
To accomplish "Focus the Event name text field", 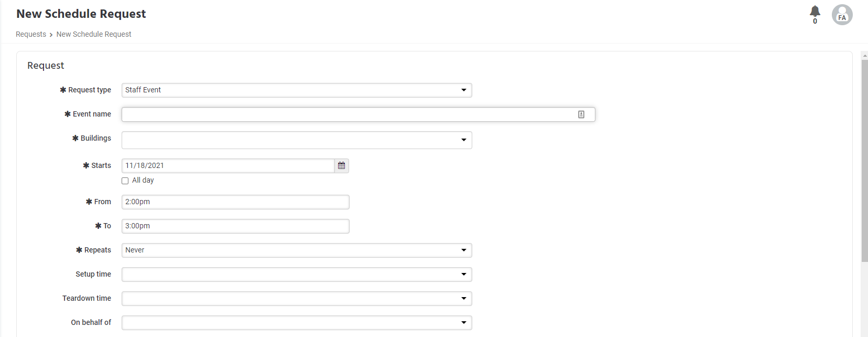I will (359, 114).
